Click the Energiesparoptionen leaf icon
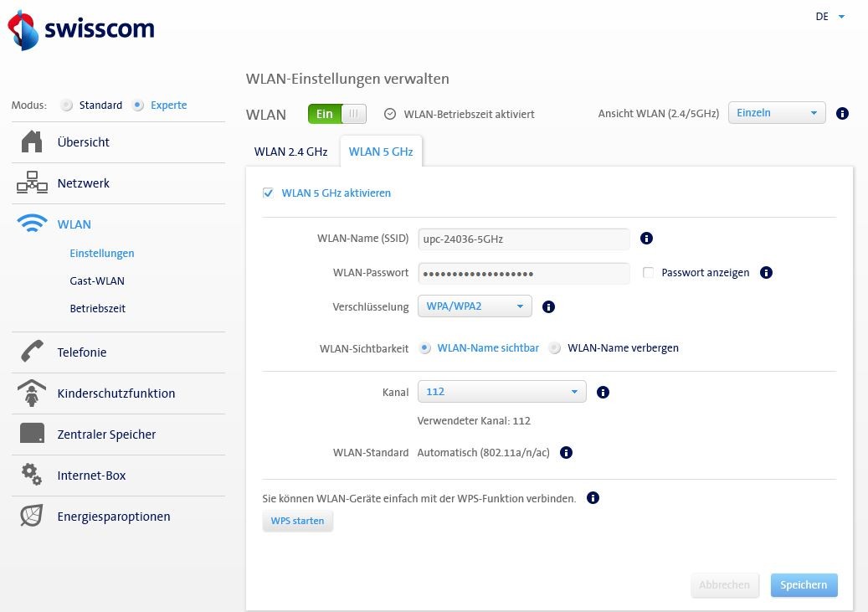 click(31, 517)
